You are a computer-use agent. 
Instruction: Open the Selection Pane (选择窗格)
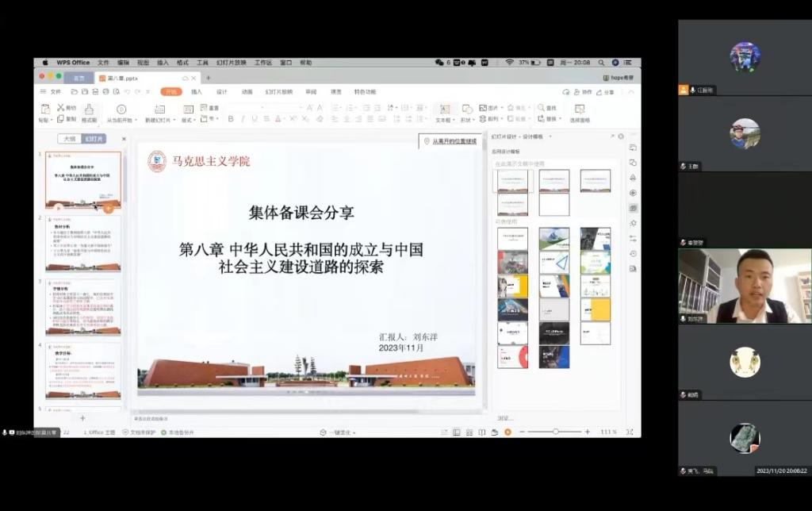click(x=580, y=112)
